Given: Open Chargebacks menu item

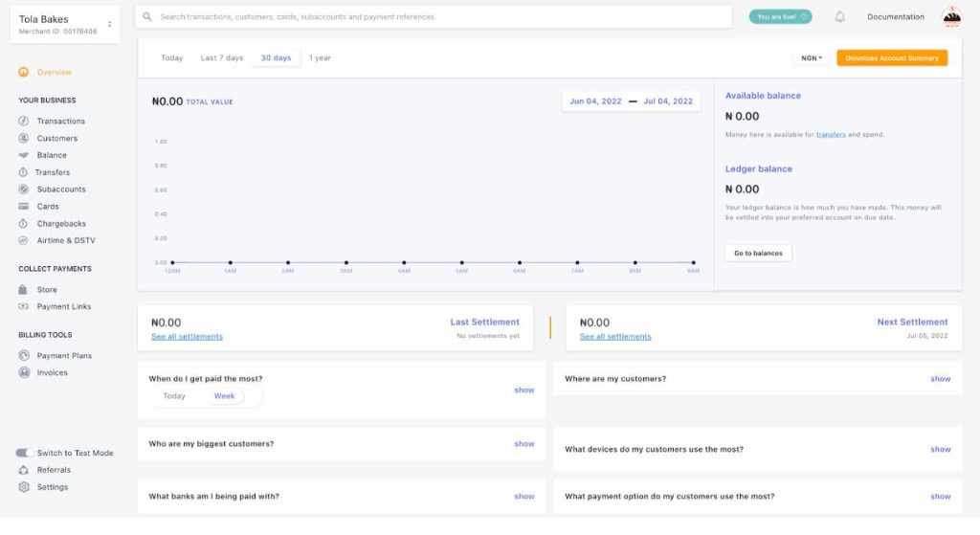Looking at the screenshot, I should 61,224.
